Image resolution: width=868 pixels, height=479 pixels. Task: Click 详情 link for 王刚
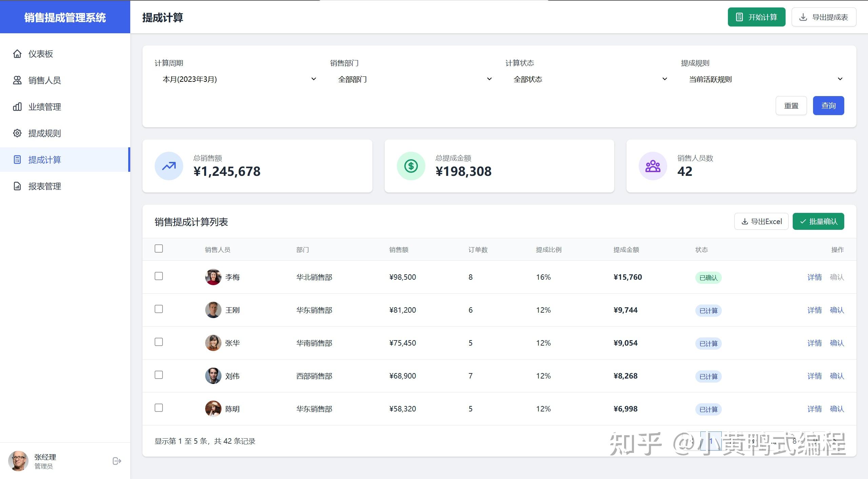pyautogui.click(x=814, y=310)
